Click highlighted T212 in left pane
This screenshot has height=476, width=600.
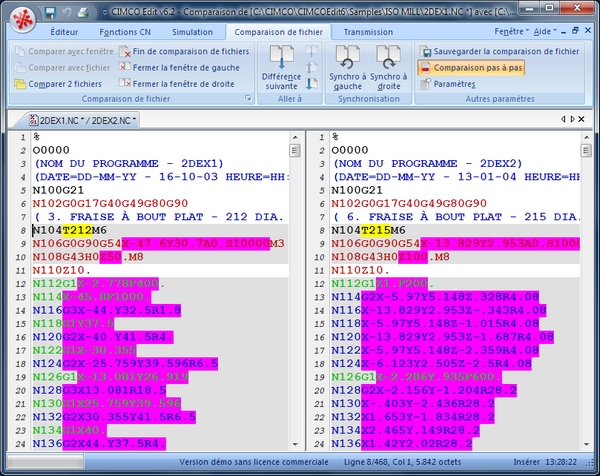(x=77, y=230)
